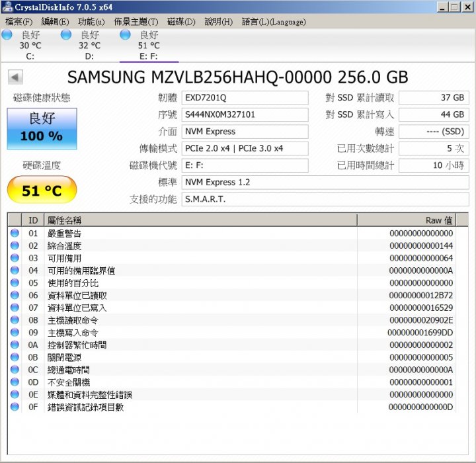
Task: Select the C: drive status orb
Action: 7,34
